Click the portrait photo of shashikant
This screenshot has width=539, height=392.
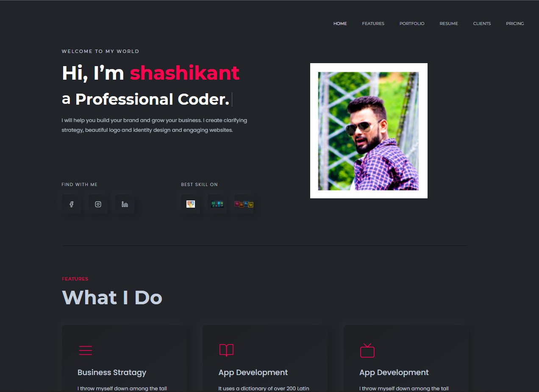coord(369,131)
